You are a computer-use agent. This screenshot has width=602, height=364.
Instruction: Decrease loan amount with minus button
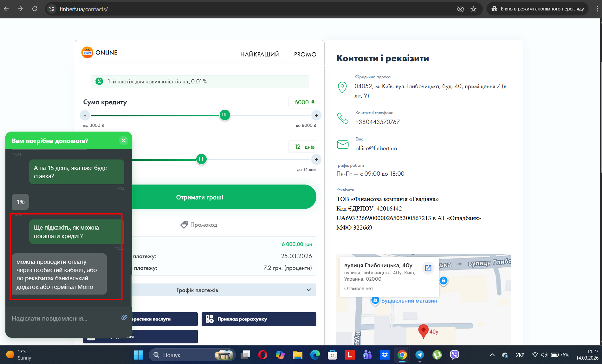point(85,115)
